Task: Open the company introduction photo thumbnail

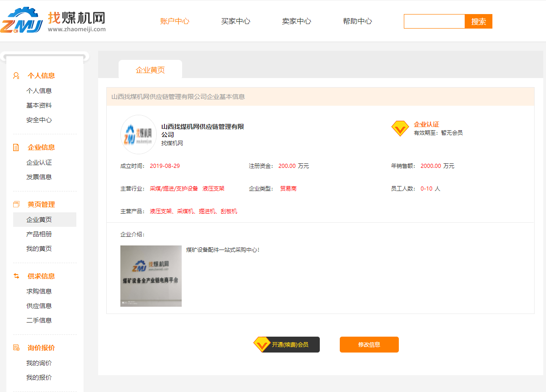Action: [151, 276]
